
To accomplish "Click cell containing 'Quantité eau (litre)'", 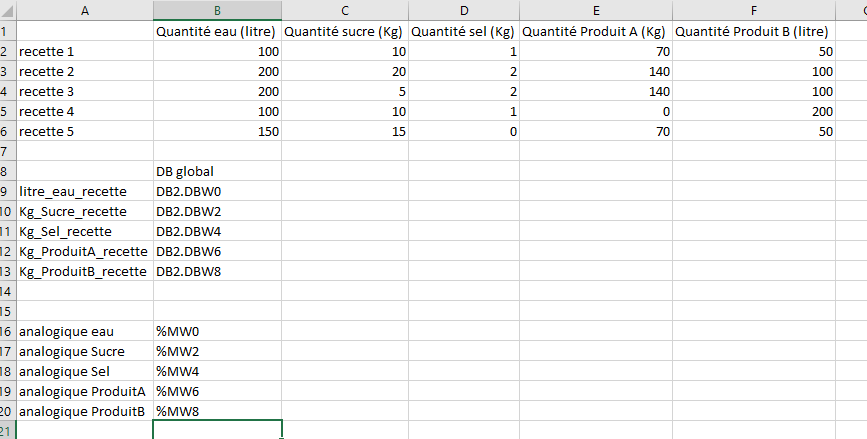I will coord(217,31).
